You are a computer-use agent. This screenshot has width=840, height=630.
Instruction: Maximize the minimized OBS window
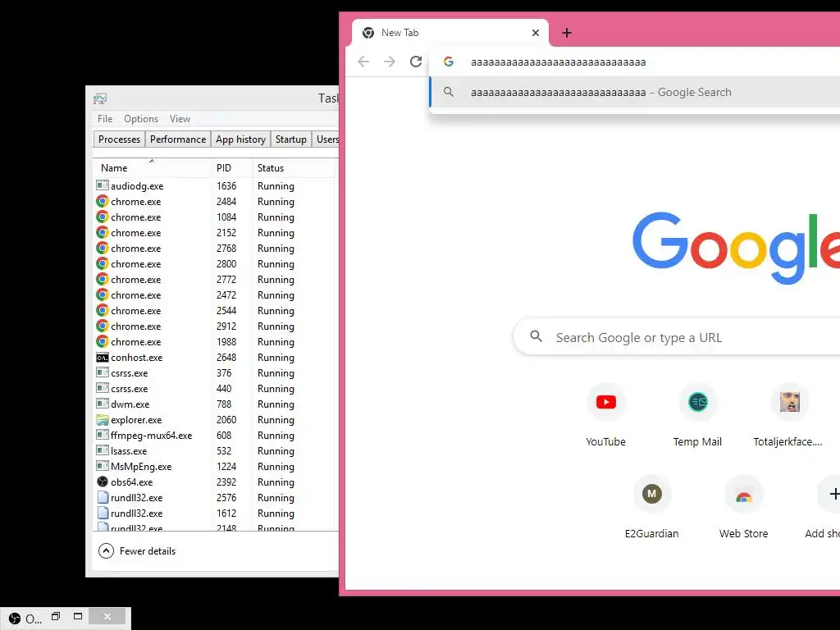pyautogui.click(x=78, y=617)
